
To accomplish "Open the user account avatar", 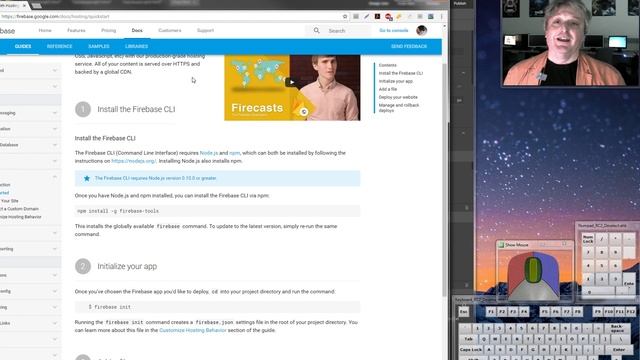I will pyautogui.click(x=422, y=30).
